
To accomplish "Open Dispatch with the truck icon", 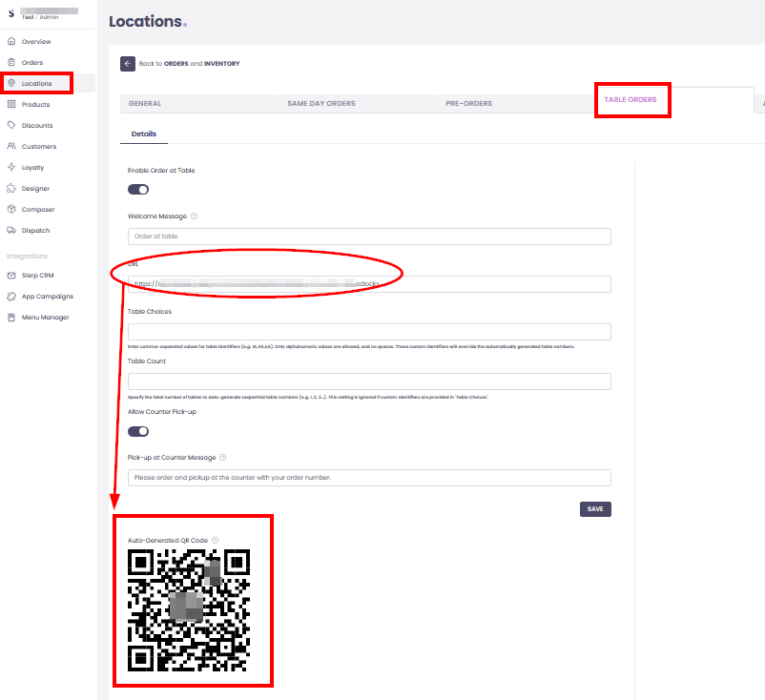I will coord(11,231).
